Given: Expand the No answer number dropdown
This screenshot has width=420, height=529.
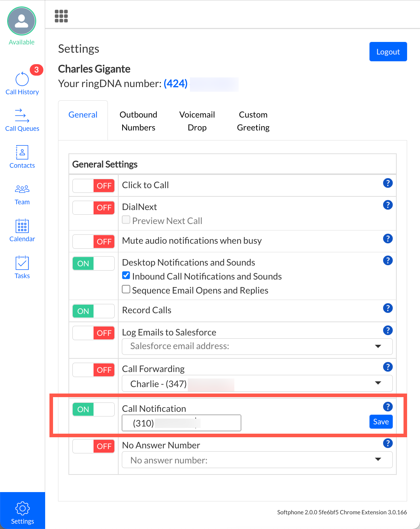Looking at the screenshot, I should 257,460.
